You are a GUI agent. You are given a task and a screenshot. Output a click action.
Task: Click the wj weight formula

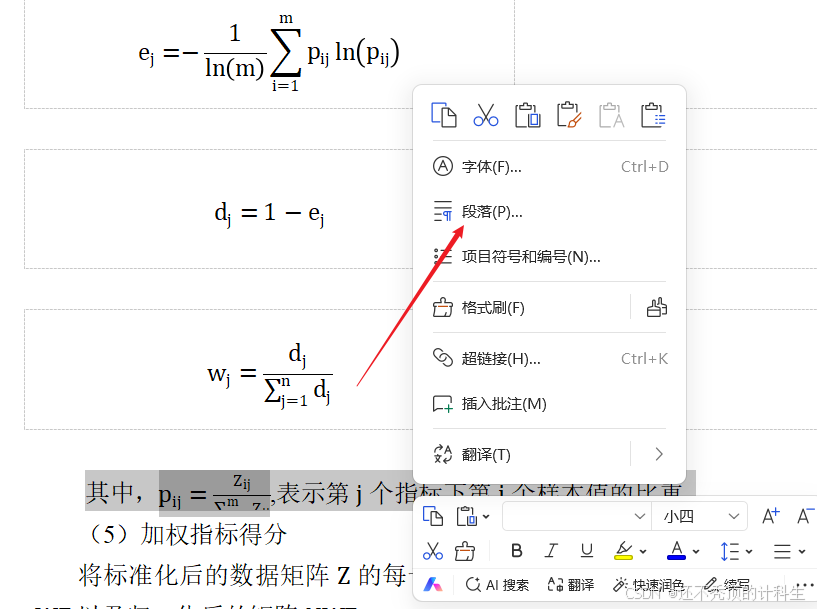(270, 374)
